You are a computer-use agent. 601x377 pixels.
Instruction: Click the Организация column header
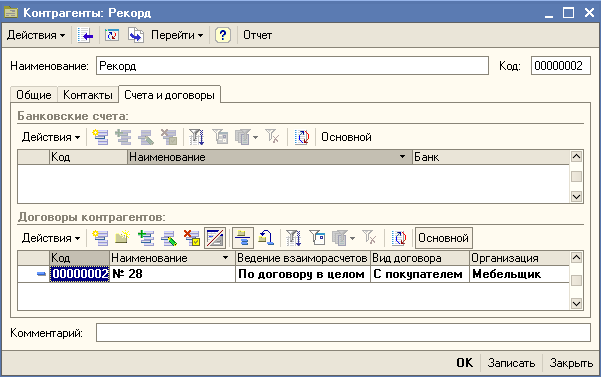tap(519, 258)
